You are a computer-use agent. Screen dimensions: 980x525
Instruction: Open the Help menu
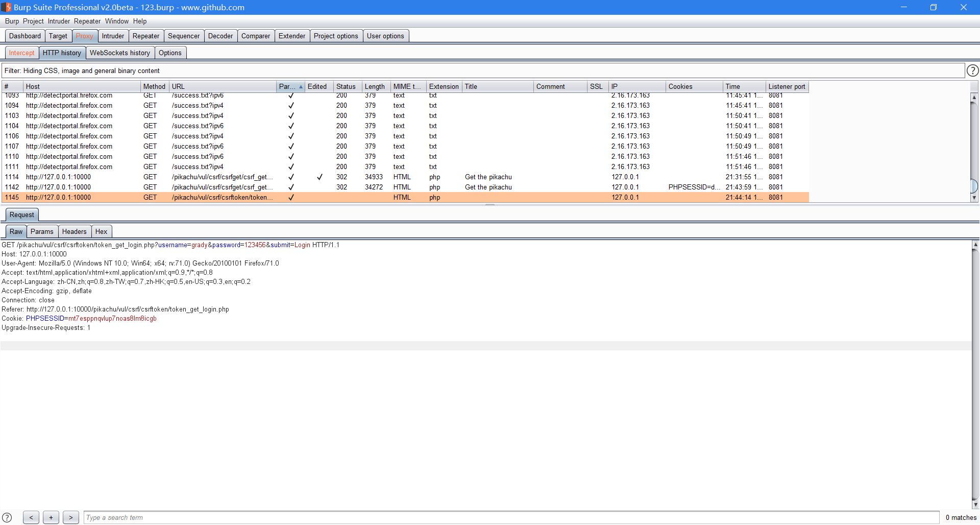pyautogui.click(x=140, y=21)
